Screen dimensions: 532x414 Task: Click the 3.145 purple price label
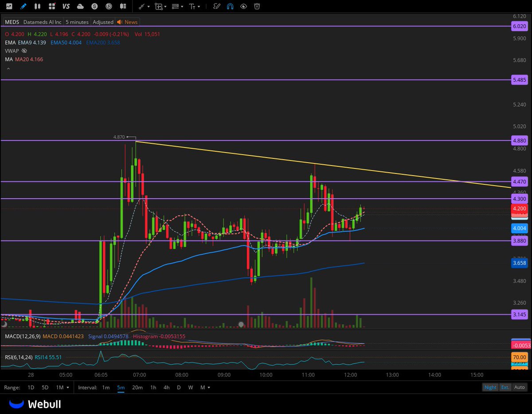pos(519,315)
